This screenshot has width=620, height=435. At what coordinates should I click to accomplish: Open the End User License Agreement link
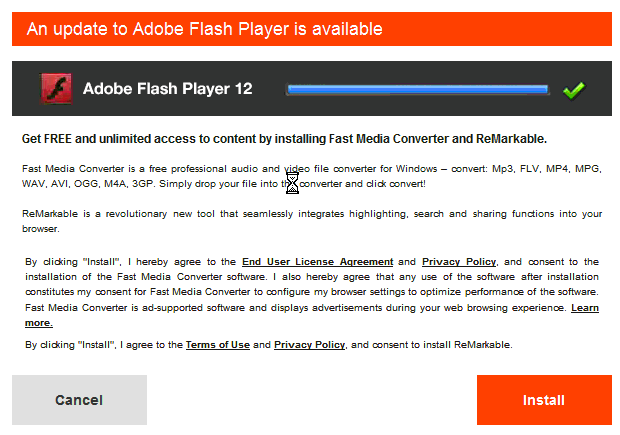tap(318, 262)
